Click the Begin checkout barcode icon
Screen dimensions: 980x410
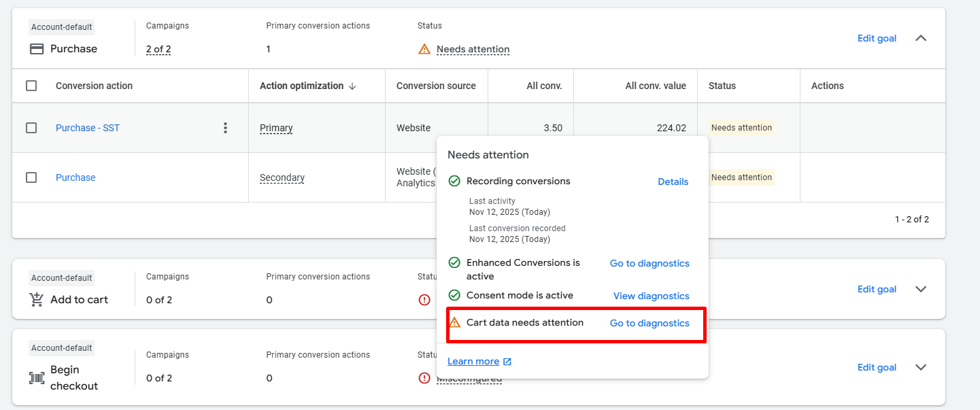(x=37, y=378)
